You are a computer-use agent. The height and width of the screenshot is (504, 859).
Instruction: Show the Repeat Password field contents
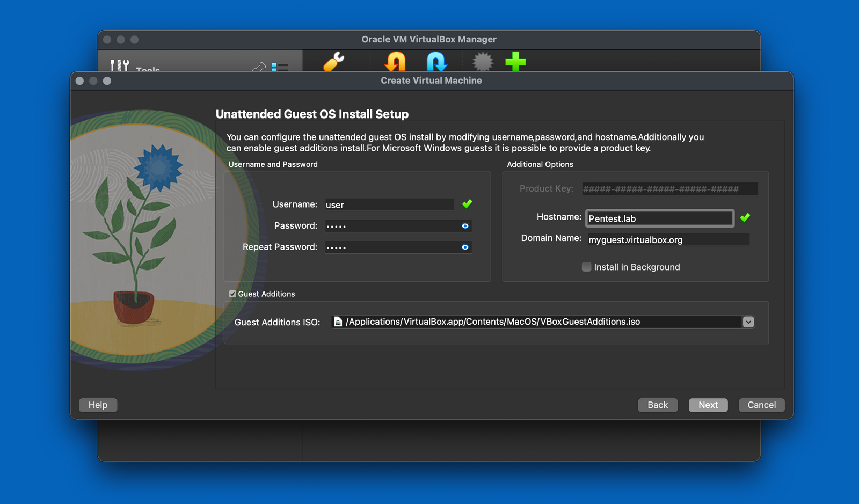(465, 247)
